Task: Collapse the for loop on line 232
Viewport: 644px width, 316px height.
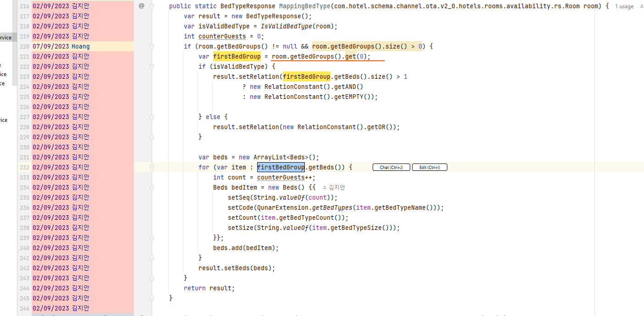Action: 152,167
